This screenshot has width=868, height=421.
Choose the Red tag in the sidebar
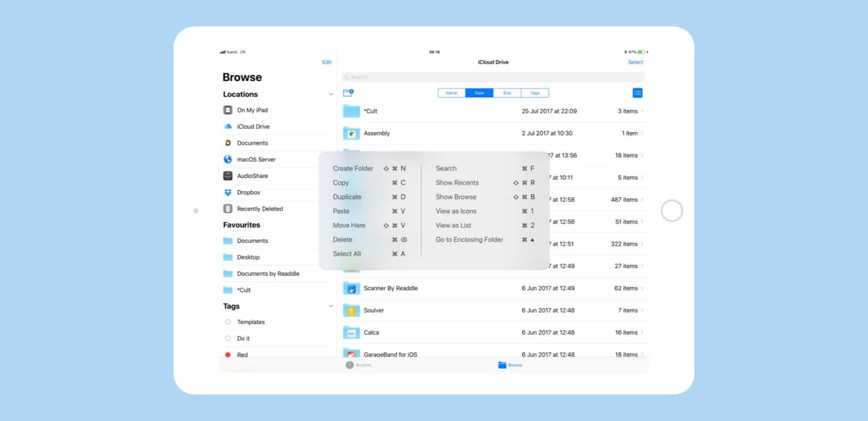[228, 354]
